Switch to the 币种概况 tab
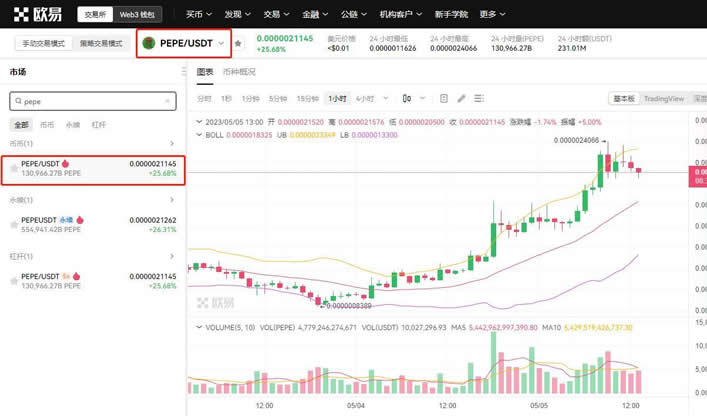Viewport: 707px width, 416px height. 239,72
